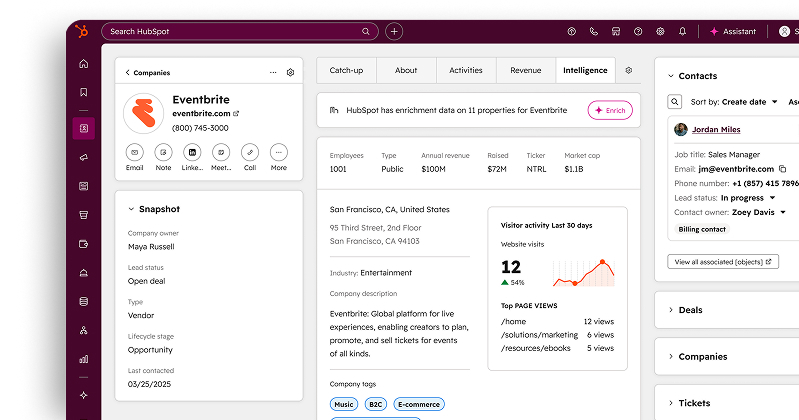This screenshot has width=799, height=420.
Task: Expand the Companies section
Action: pyautogui.click(x=671, y=356)
